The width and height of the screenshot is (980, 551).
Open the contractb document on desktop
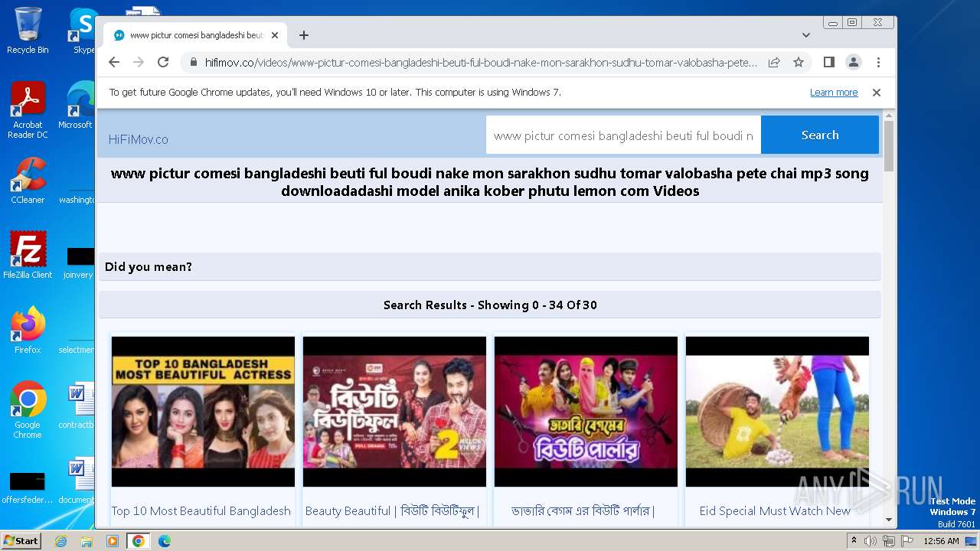coord(77,406)
